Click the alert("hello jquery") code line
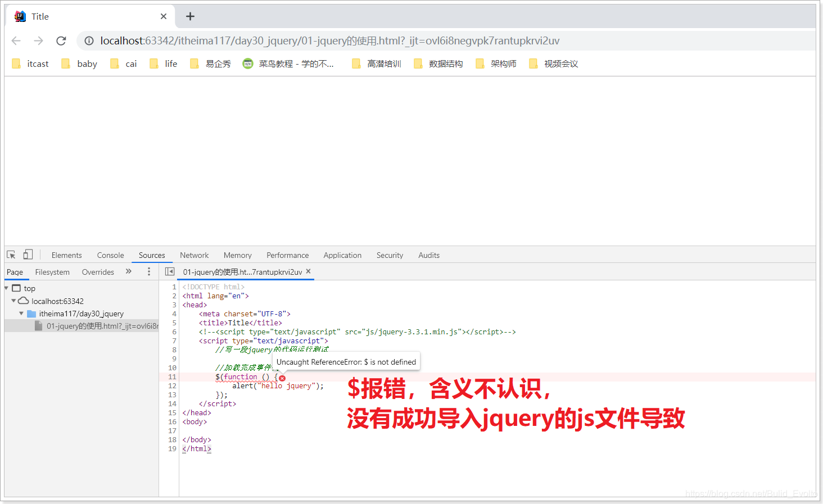This screenshot has width=823, height=504. (278, 386)
